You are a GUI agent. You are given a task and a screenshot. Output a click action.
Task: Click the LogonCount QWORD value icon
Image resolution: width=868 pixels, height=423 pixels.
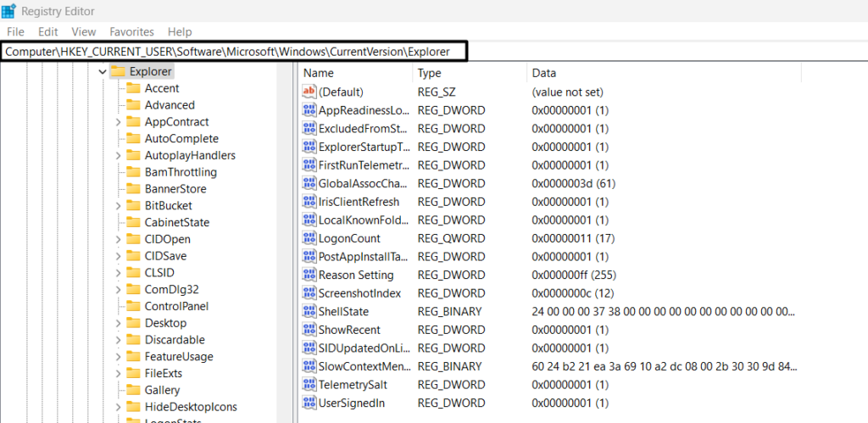[309, 238]
